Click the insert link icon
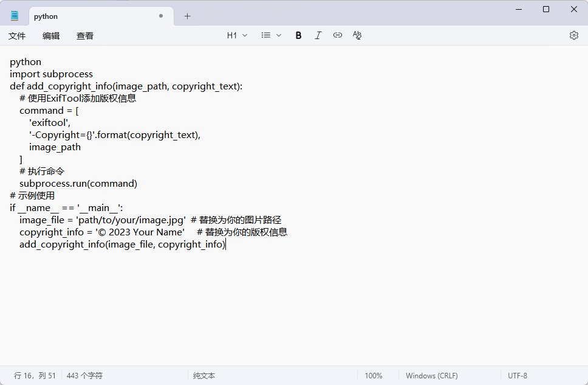The height and width of the screenshot is (385, 588). pos(338,35)
